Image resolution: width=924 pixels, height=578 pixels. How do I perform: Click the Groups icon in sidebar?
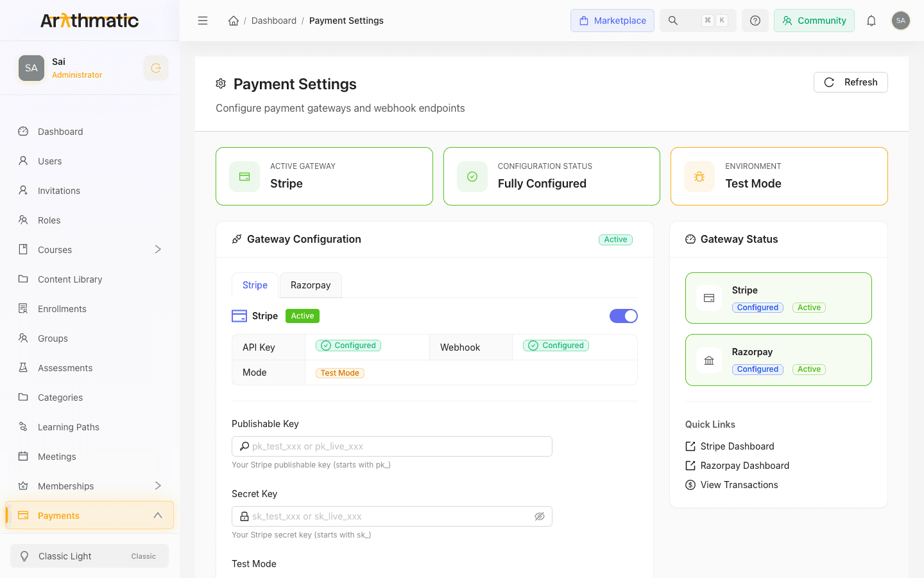point(23,338)
